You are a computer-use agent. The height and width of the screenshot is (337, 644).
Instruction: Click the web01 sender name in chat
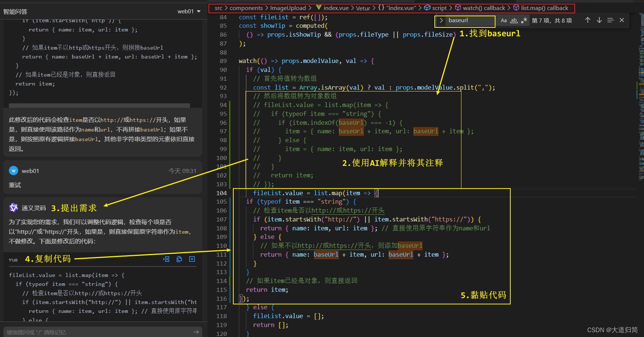[x=30, y=171]
